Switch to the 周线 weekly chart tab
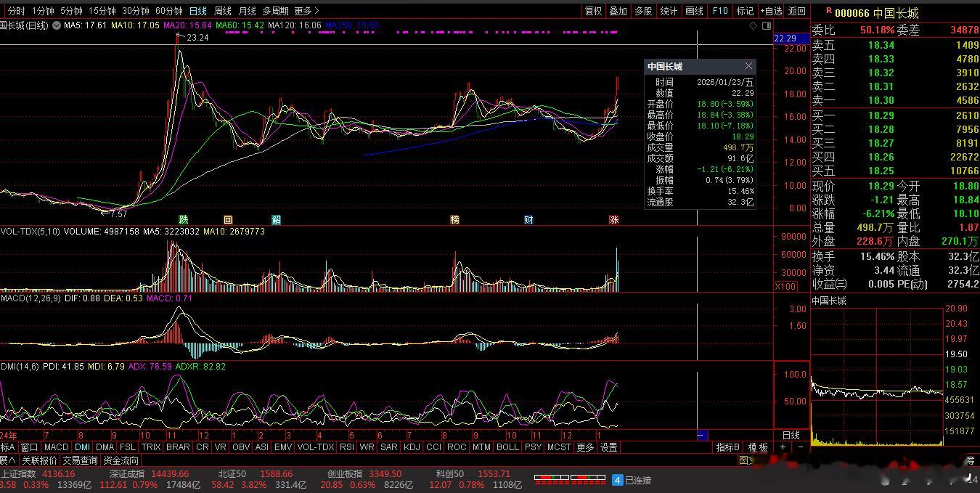 point(222,11)
